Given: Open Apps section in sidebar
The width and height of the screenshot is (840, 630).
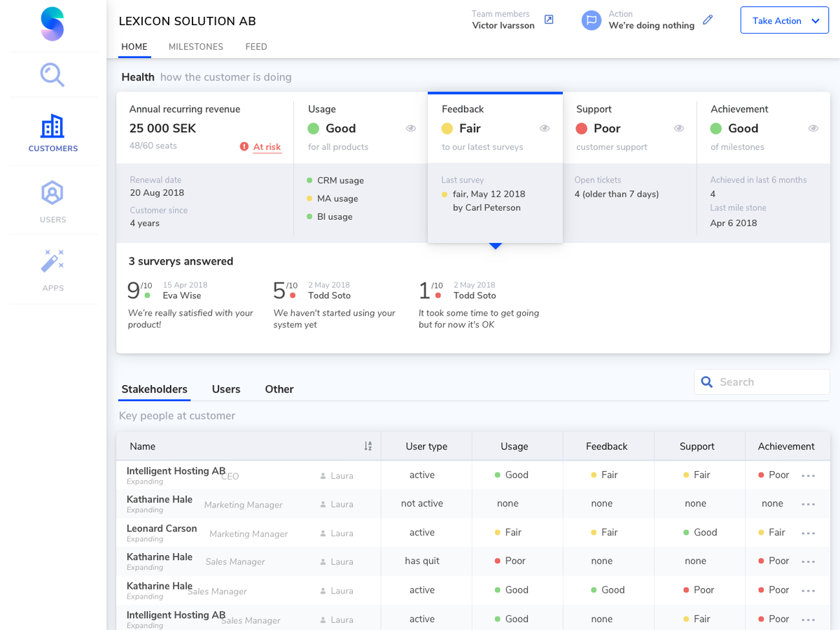Looking at the screenshot, I should 52,269.
